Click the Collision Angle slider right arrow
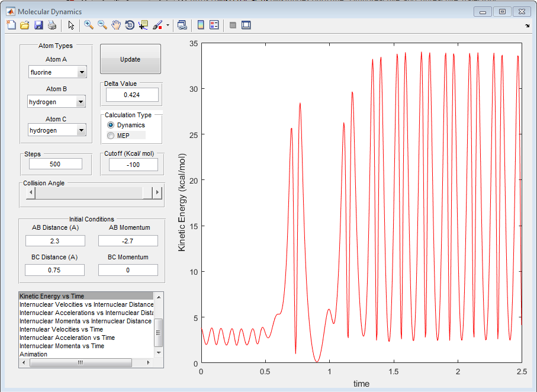Viewport: 537px width, 392px height. [157, 192]
